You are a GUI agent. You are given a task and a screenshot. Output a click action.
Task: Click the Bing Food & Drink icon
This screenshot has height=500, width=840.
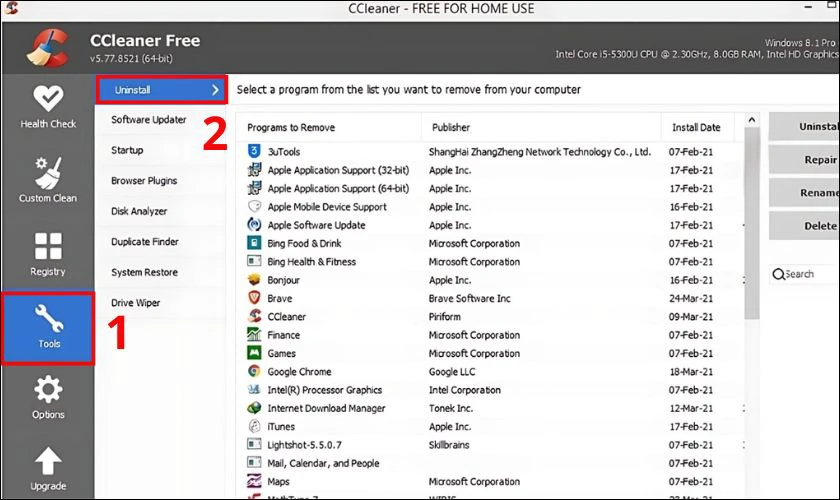pos(254,243)
